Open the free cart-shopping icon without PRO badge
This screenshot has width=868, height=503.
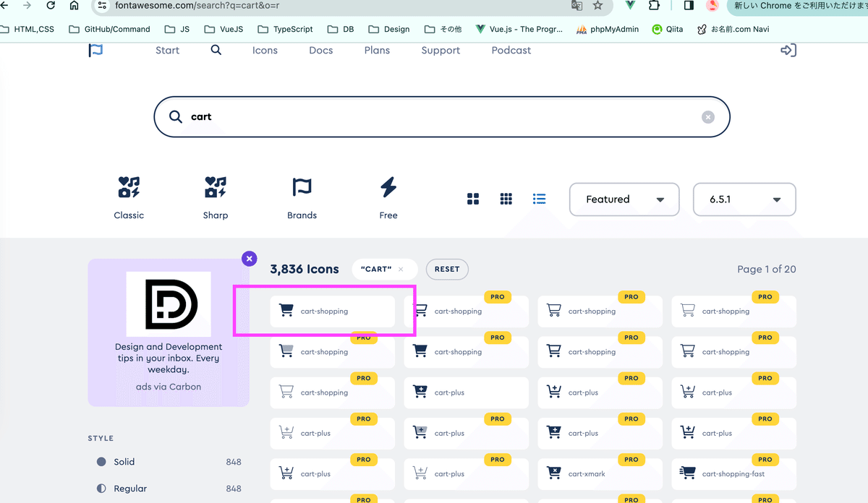click(x=333, y=311)
